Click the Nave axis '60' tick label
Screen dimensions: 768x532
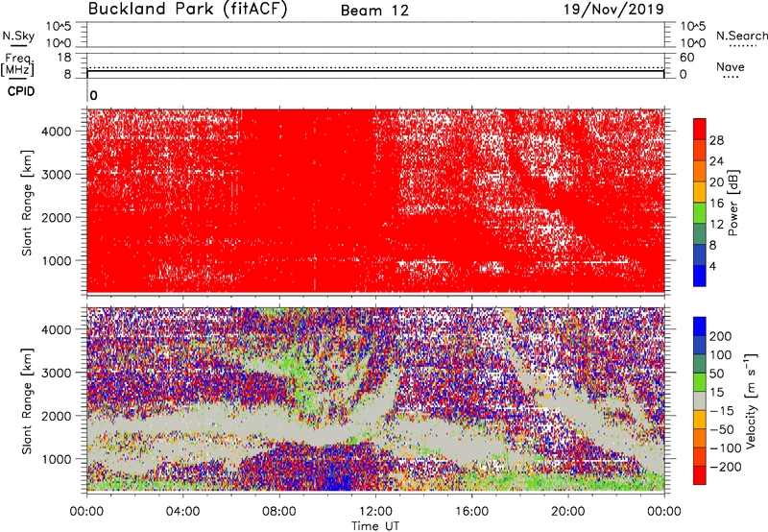point(686,58)
